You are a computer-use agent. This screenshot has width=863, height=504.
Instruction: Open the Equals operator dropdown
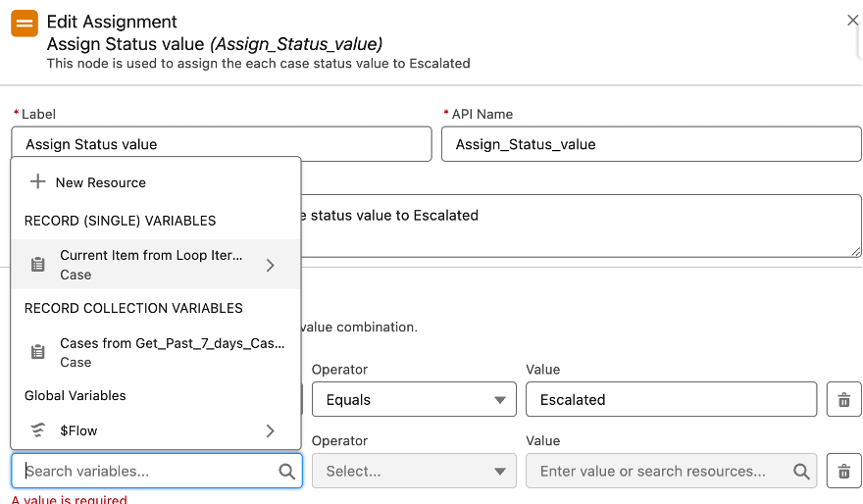[x=413, y=400]
